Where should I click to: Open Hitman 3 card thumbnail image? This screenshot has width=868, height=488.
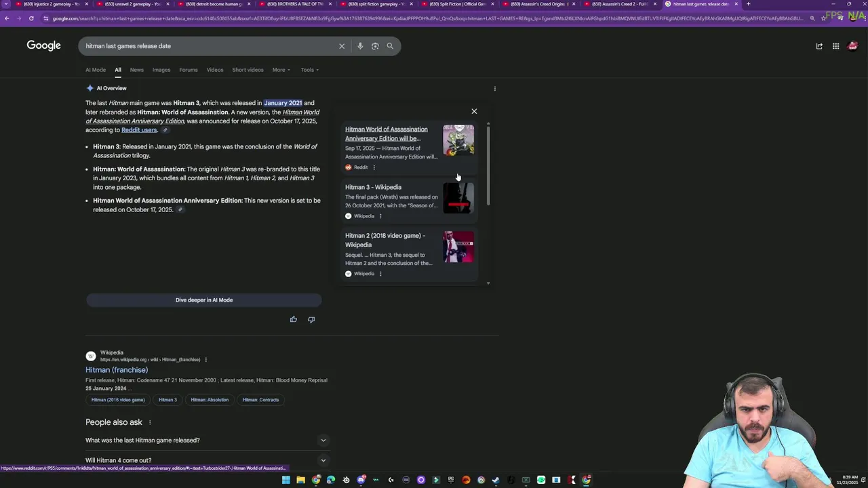click(458, 198)
